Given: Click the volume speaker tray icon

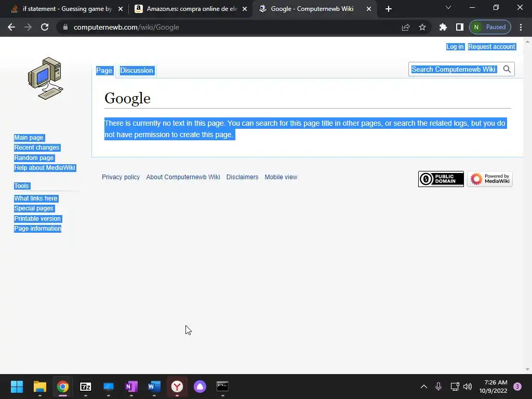Looking at the screenshot, I should pyautogui.click(x=468, y=387).
